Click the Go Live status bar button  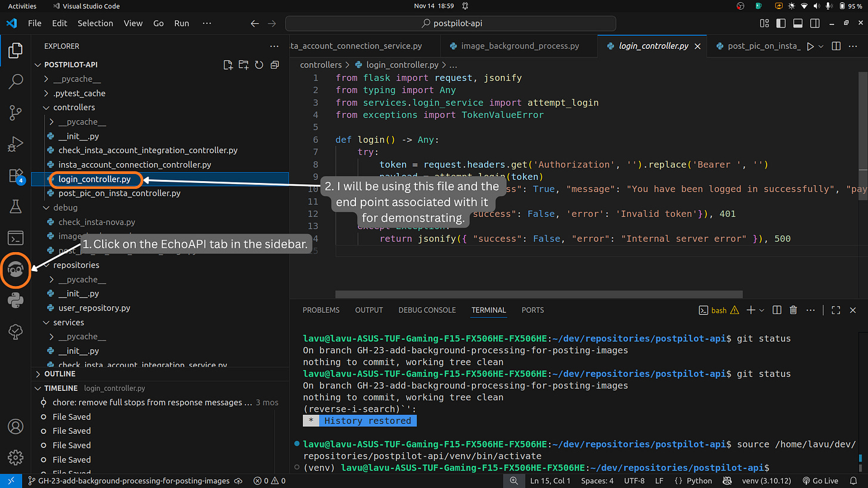[821, 481]
